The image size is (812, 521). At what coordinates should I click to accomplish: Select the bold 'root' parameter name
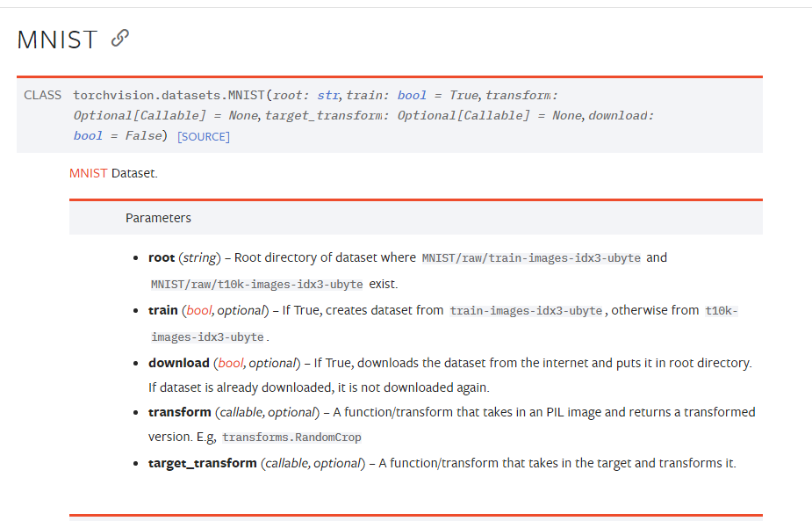(x=162, y=257)
